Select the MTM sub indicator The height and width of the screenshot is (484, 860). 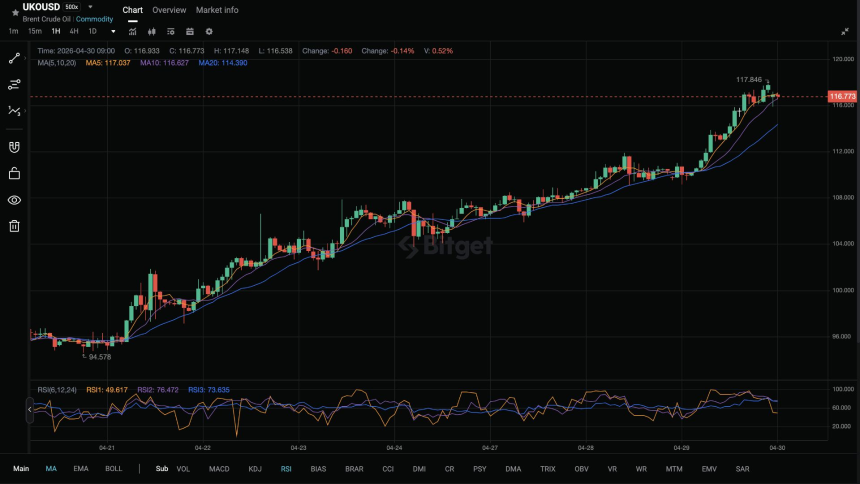click(x=674, y=469)
